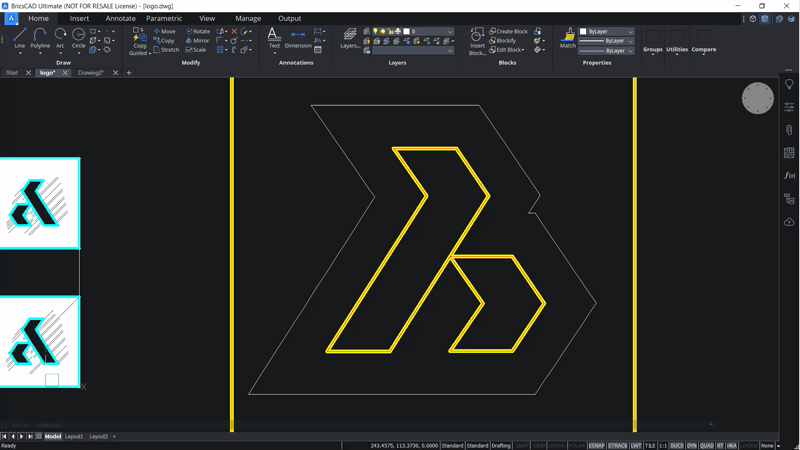The image size is (800, 450).
Task: Click the Create Block button
Action: 508,31
